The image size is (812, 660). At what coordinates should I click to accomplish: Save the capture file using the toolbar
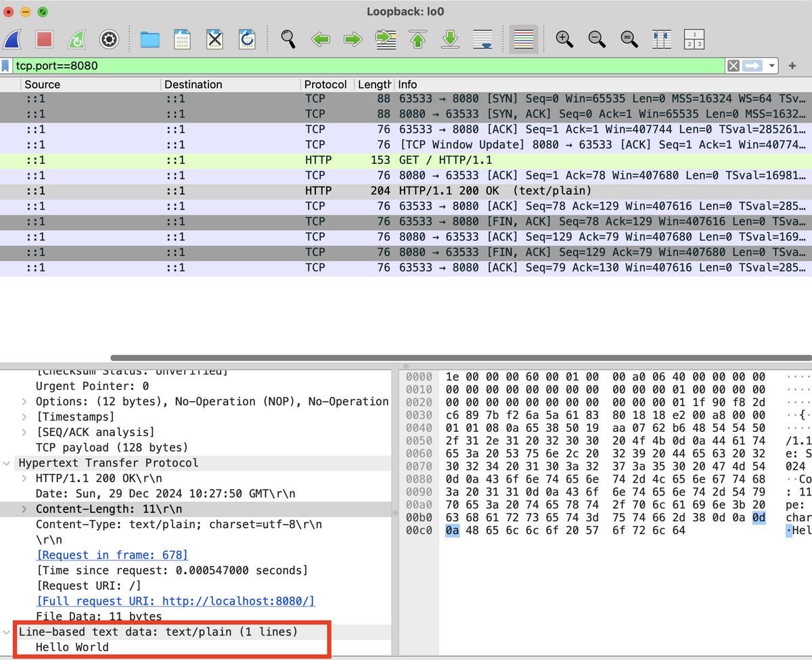coord(182,39)
